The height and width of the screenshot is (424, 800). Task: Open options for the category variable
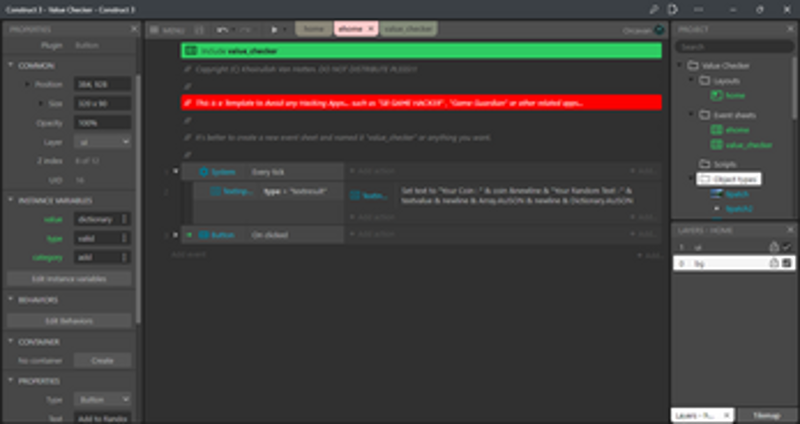124,257
